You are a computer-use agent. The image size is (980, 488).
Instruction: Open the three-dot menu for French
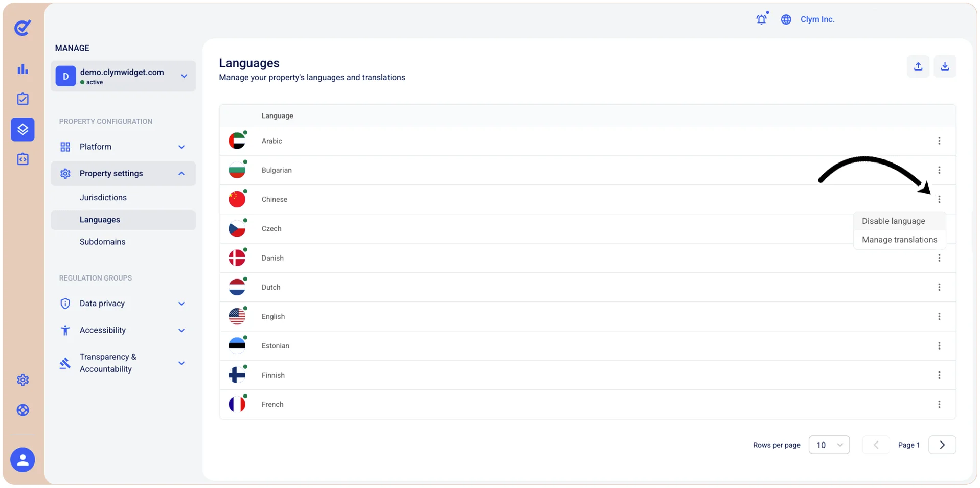click(x=939, y=404)
